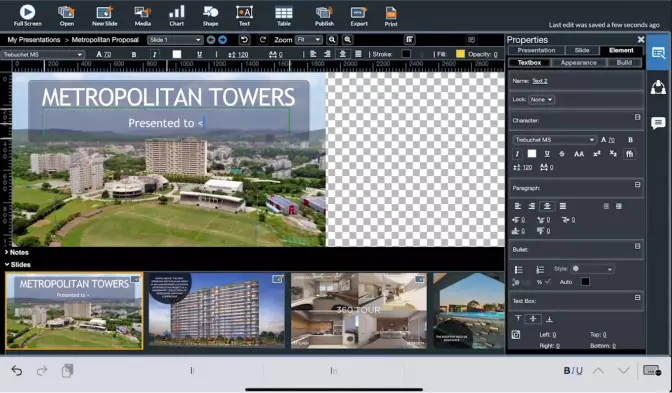Toggle bulleted list in Bullet section
Image resolution: width=672 pixels, height=393 pixels.
coord(519,270)
